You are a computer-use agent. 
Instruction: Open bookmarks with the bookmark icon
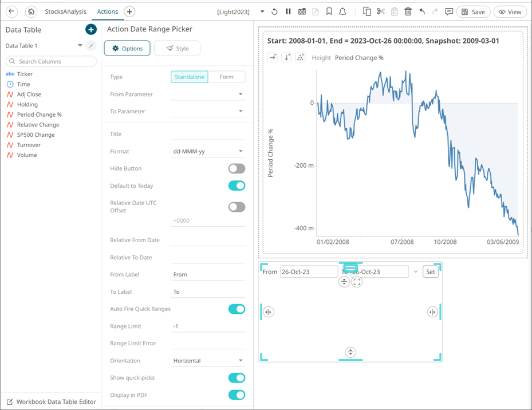tap(329, 11)
